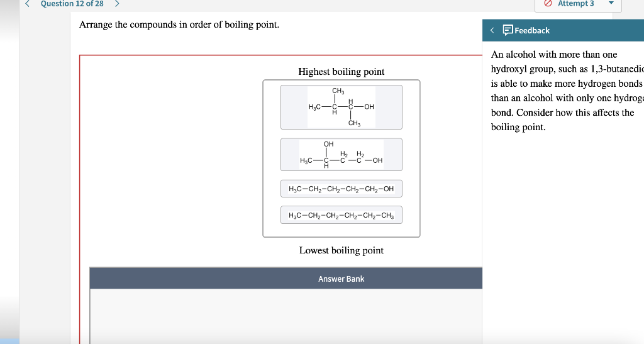
Task: Click the Highest boiling point label
Action: 341,72
